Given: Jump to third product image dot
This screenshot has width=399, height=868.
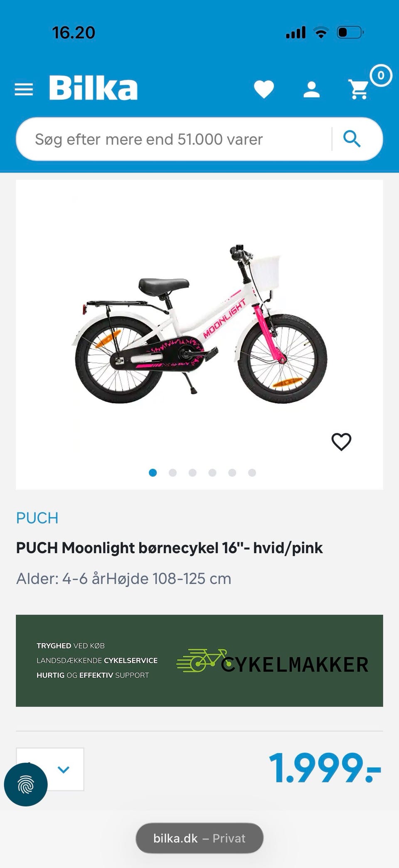Looking at the screenshot, I should (x=192, y=473).
